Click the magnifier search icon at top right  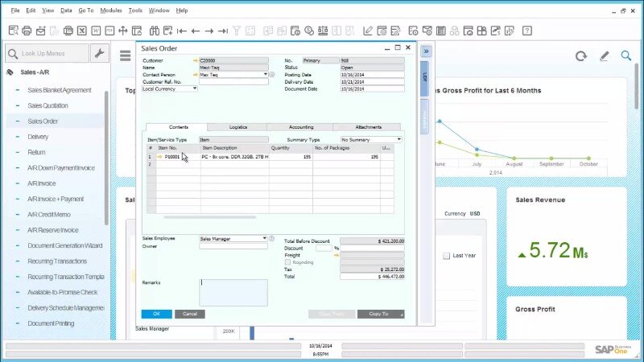point(626,56)
